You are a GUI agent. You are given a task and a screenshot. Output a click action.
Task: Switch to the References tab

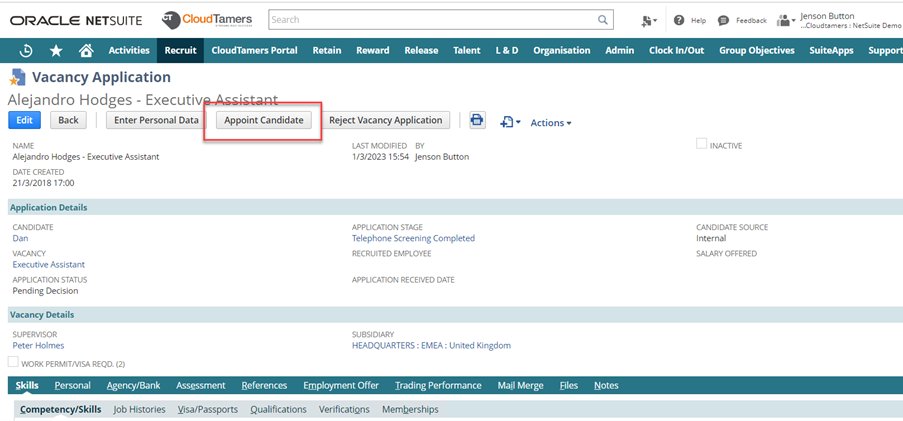pos(264,385)
